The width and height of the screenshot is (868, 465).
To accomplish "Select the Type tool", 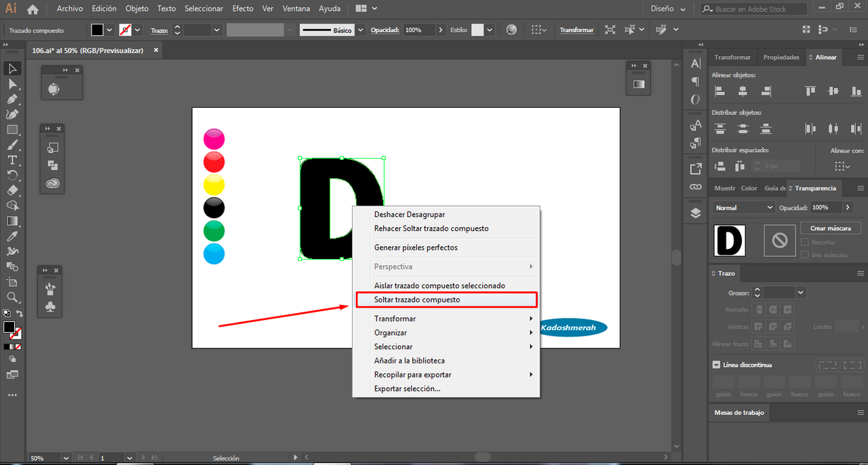I will pos(12,160).
